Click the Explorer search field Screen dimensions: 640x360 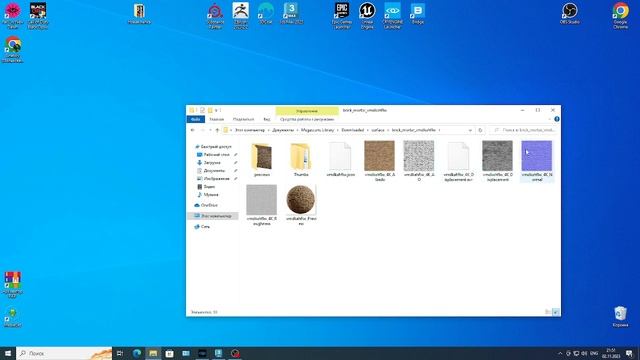click(x=524, y=130)
